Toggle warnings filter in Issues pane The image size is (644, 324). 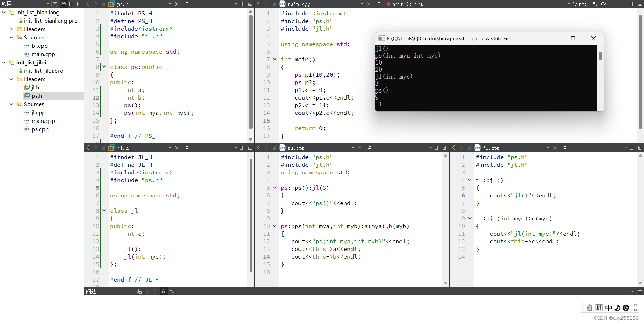coord(163,291)
